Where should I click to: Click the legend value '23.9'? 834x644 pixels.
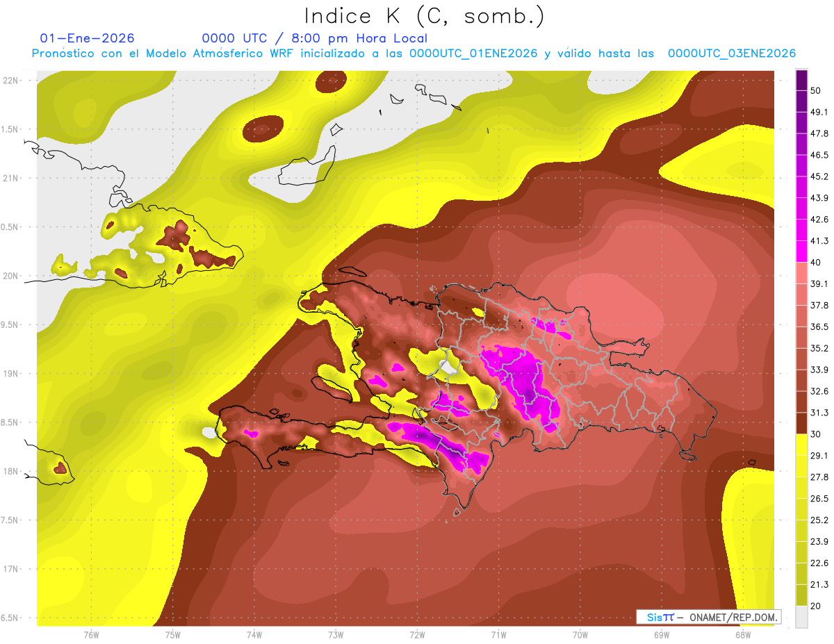point(819,542)
